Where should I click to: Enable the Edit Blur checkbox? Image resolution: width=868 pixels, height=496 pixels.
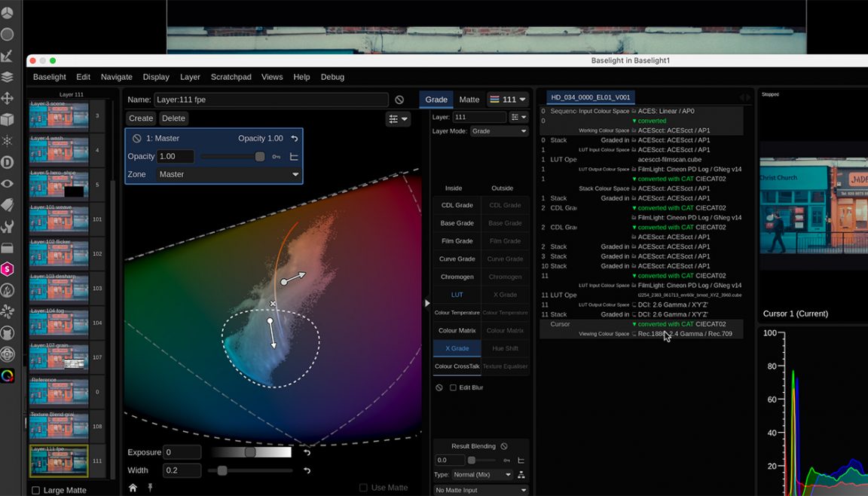coord(452,387)
